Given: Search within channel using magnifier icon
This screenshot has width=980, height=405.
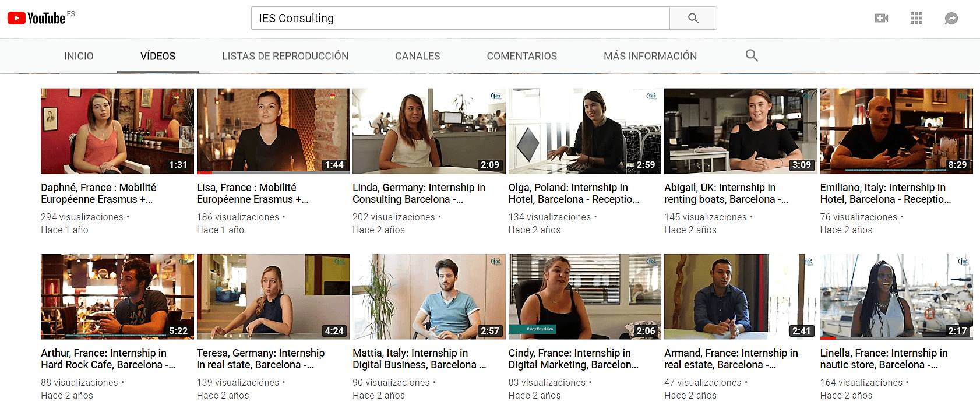Looking at the screenshot, I should tap(752, 55).
